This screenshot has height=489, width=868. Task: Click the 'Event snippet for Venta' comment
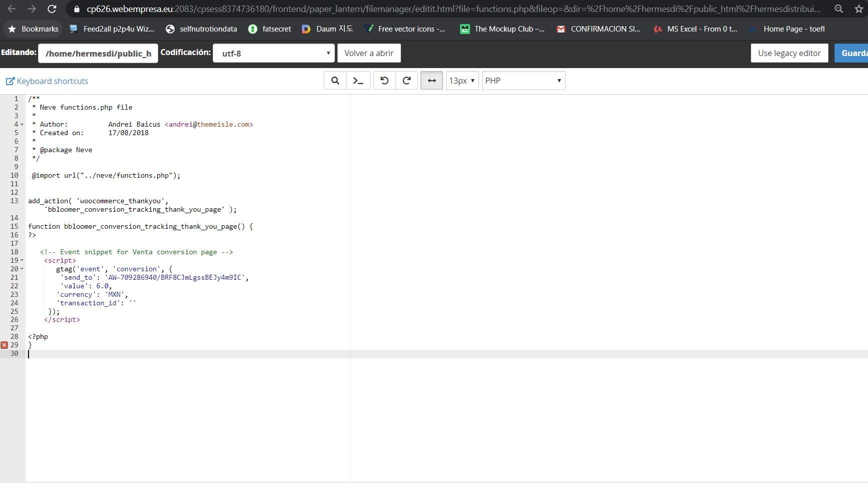[x=137, y=252]
